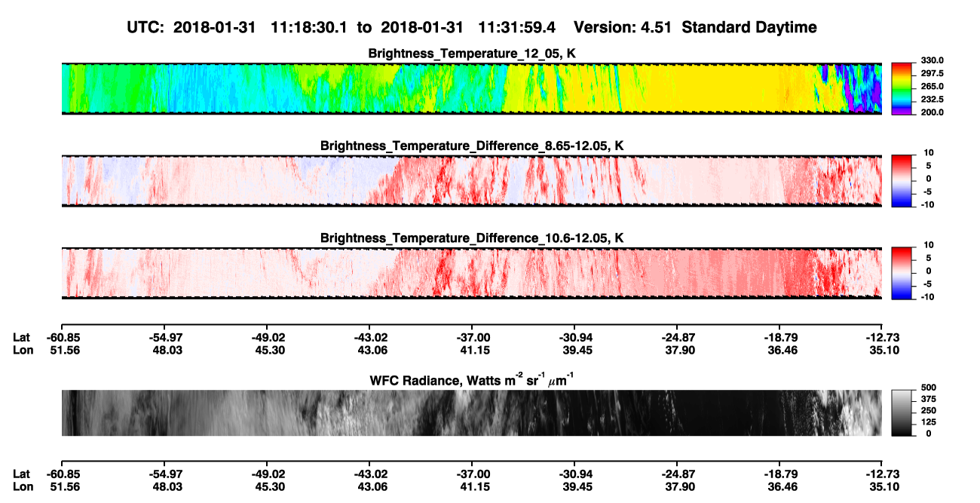Viewport: 980px width, 503px height.
Task: Click the WFC Radiance panel title
Action: click(x=472, y=380)
